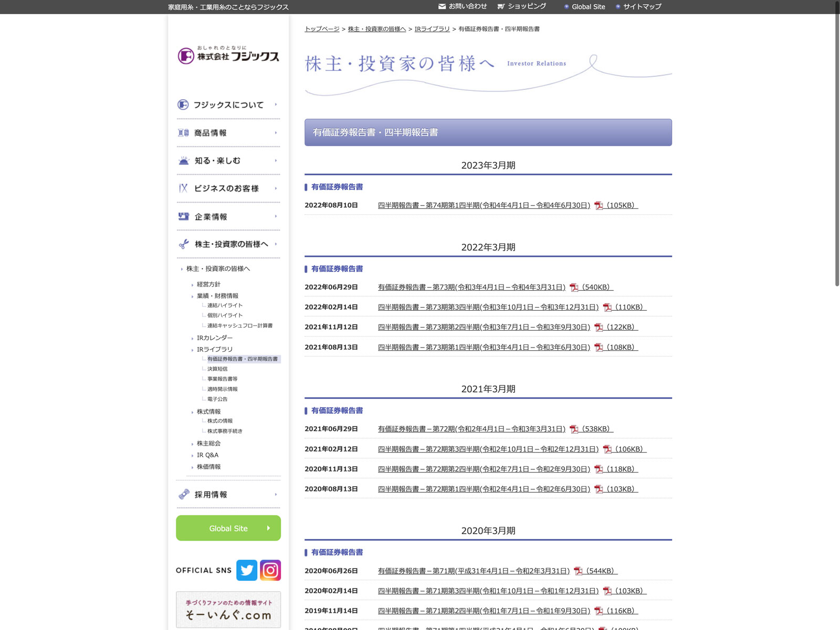Open the ビジネスのお客様 sidebar menu
Viewport: 840px width, 630px height.
[226, 188]
